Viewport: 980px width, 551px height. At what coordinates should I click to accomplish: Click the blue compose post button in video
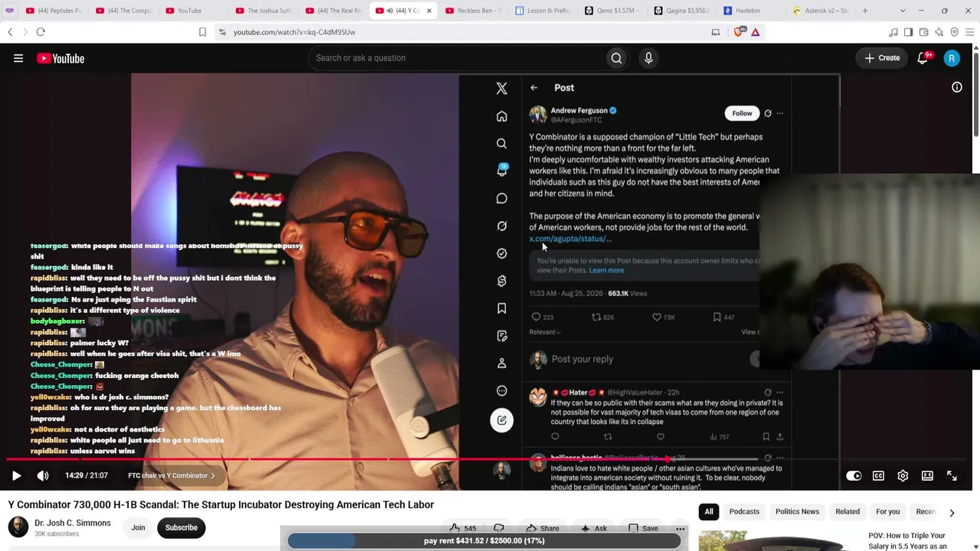coord(501,420)
